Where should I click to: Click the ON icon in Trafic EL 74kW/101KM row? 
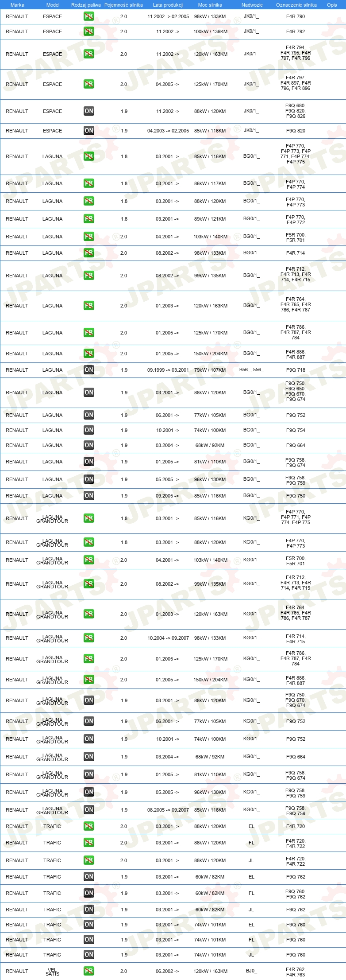point(88,925)
